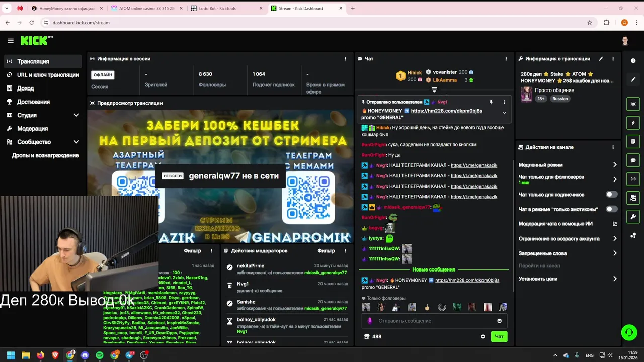
Task: Open the info icon in right toolbar
Action: [633, 61]
